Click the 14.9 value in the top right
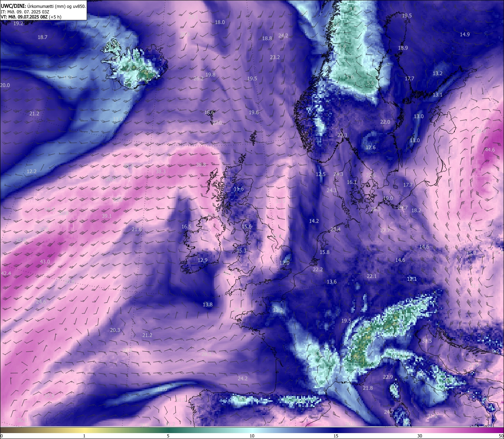Screen dimensions: 504x439 (x=465, y=35)
